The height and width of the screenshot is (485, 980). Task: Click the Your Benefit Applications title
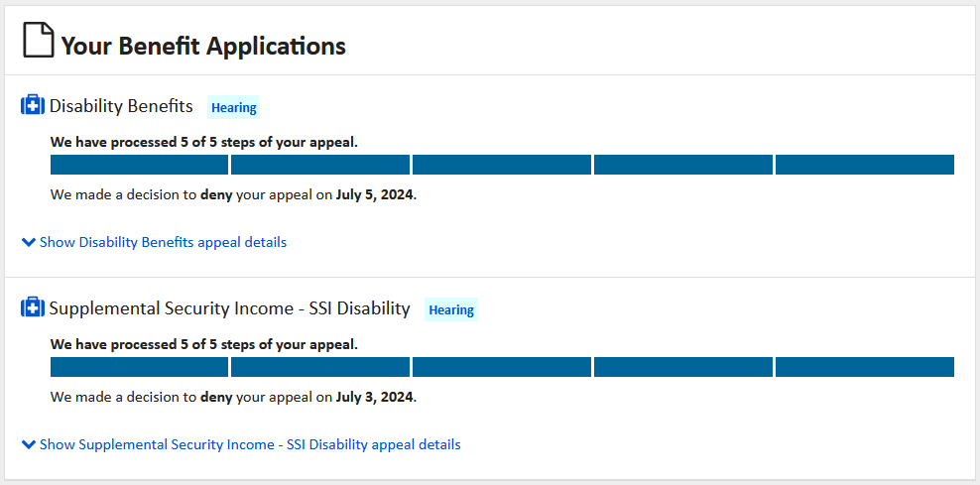click(x=203, y=47)
